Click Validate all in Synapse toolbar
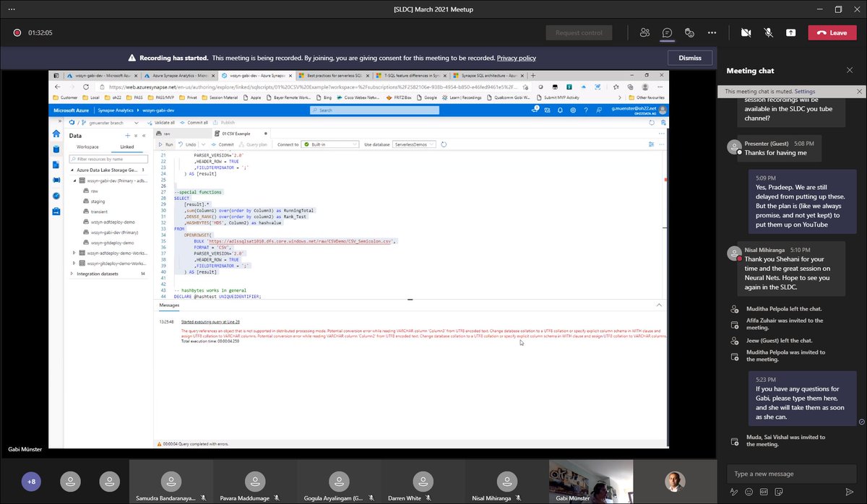The height and width of the screenshot is (504, 867). 161,123
